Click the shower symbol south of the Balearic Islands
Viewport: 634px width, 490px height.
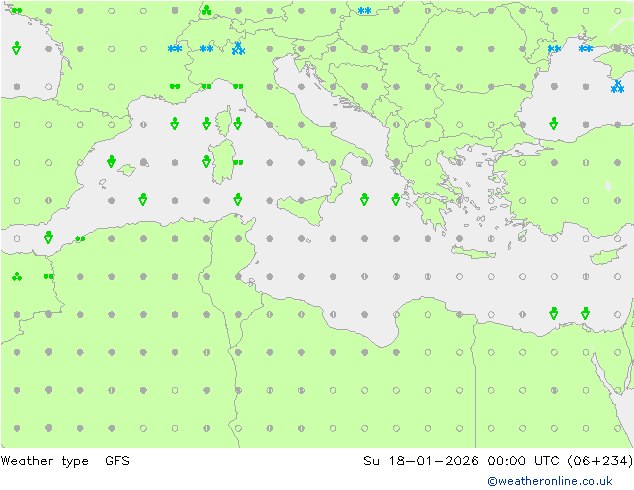click(x=143, y=199)
